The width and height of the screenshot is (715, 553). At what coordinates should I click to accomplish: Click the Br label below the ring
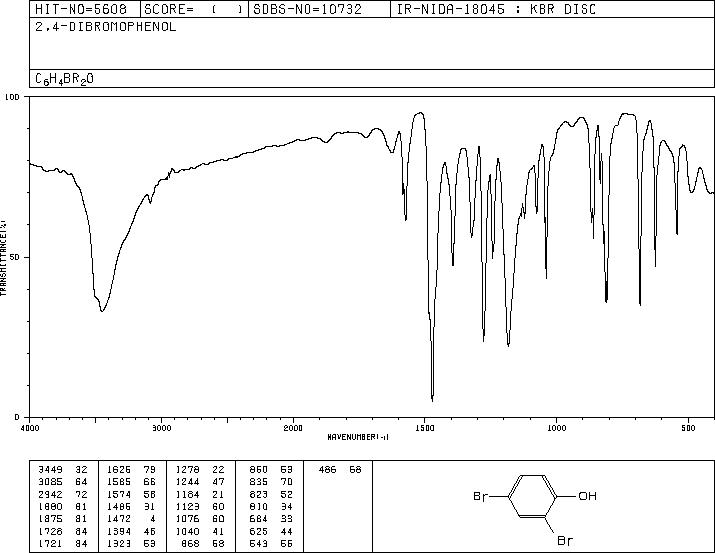pos(565,541)
